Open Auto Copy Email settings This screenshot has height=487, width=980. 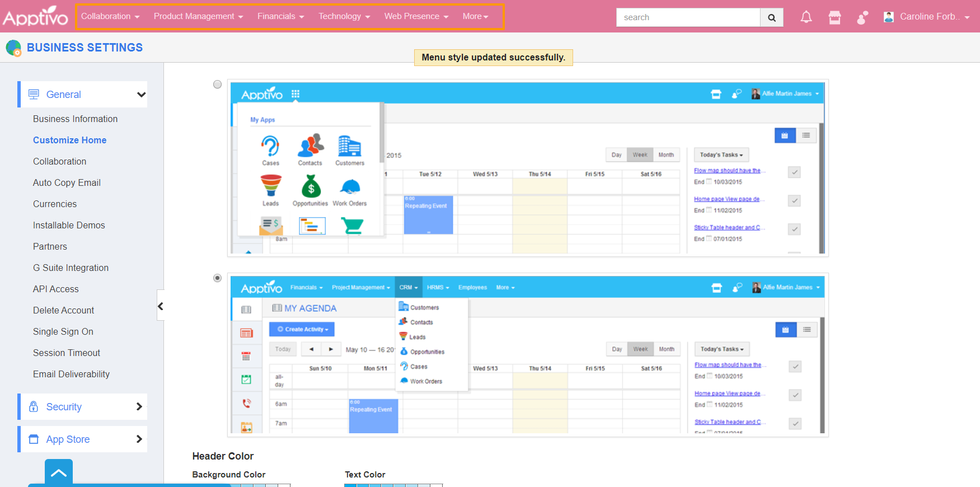tap(67, 182)
